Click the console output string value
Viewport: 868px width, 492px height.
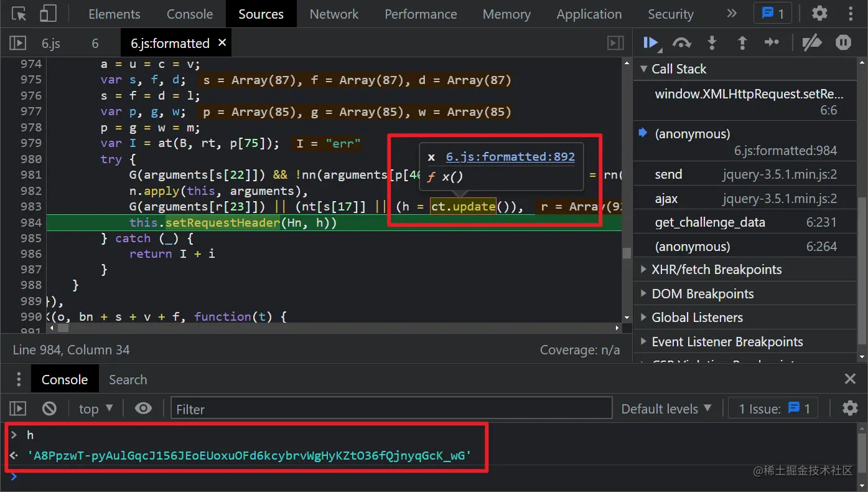pos(249,457)
